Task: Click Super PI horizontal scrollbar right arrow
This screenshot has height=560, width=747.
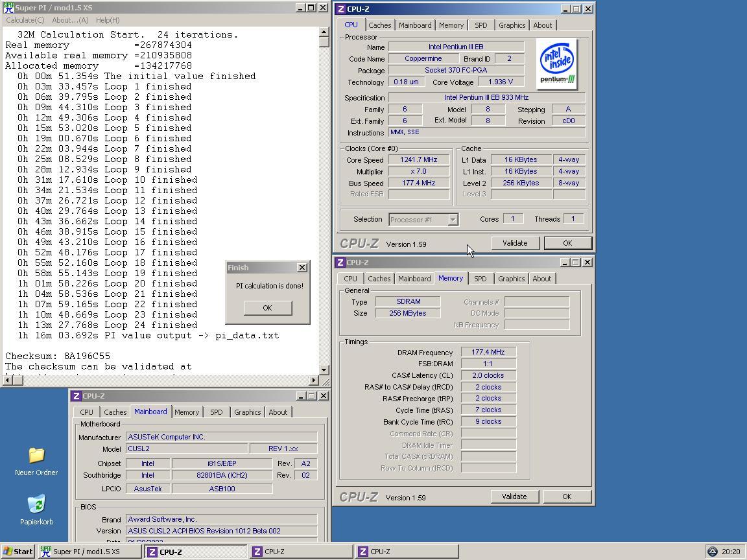Action: [x=313, y=380]
